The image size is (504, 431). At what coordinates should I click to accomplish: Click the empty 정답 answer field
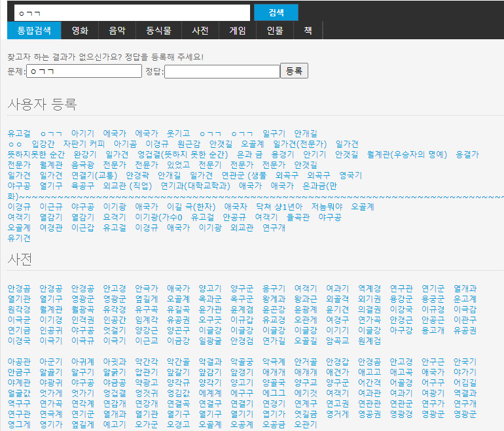coord(222,71)
